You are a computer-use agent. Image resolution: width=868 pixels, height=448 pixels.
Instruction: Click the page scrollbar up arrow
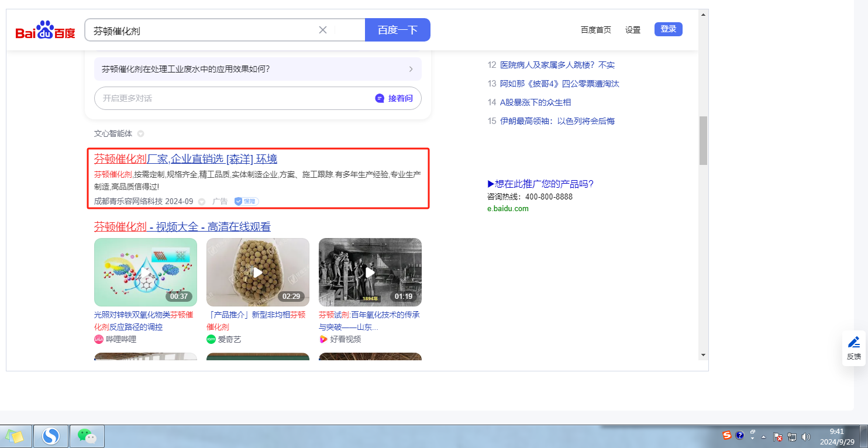[x=703, y=14]
